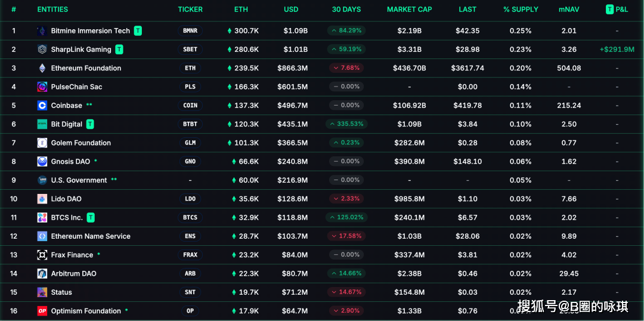
Task: Click the +$291.9M P&L value
Action: click(617, 50)
